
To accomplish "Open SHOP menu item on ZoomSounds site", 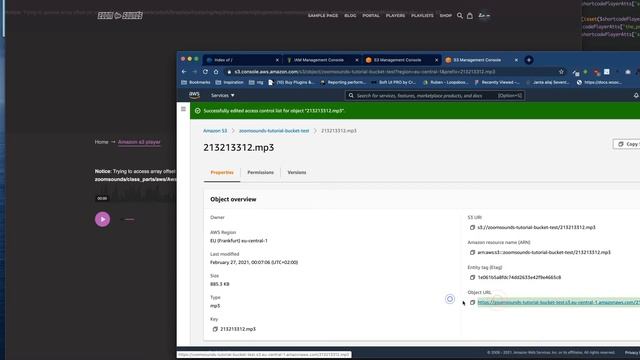I will pos(446,16).
